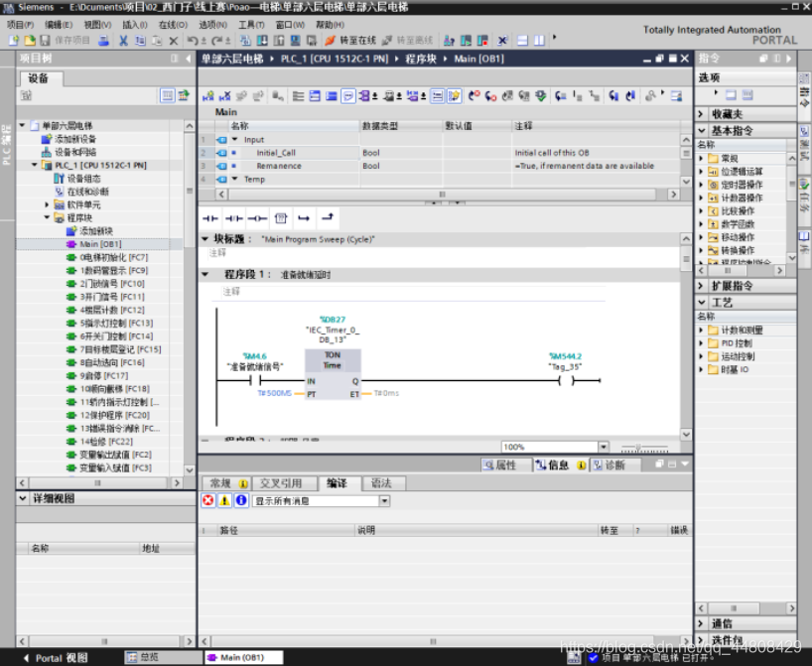Open the 显示所有消息 filter dropdown
Viewport: 812px width, 666px height.
[384, 501]
